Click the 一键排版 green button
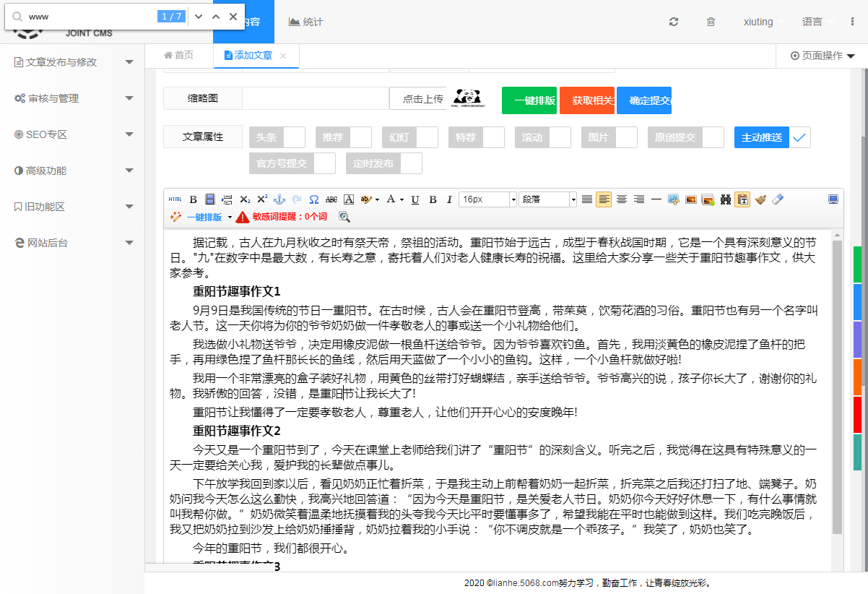This screenshot has width=868, height=594. [x=529, y=100]
